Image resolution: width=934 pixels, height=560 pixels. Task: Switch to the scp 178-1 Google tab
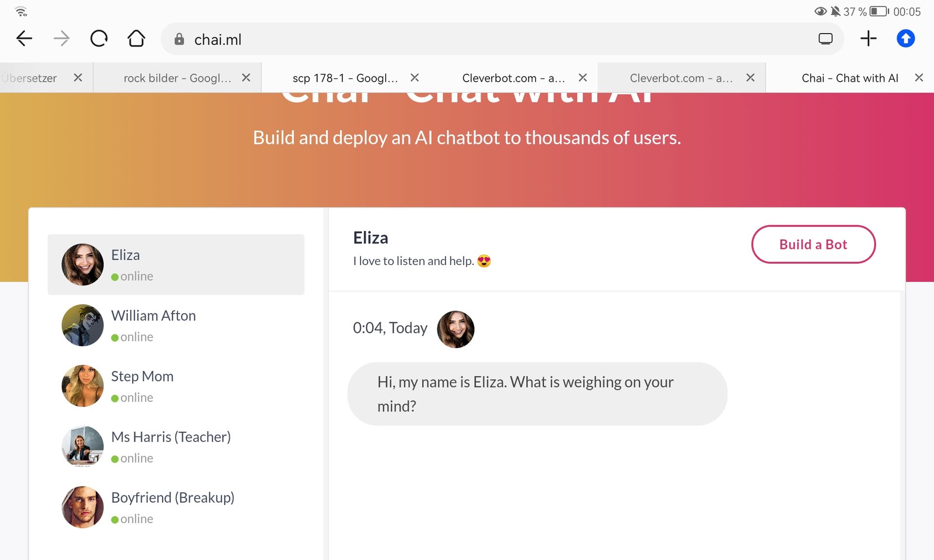pos(345,78)
